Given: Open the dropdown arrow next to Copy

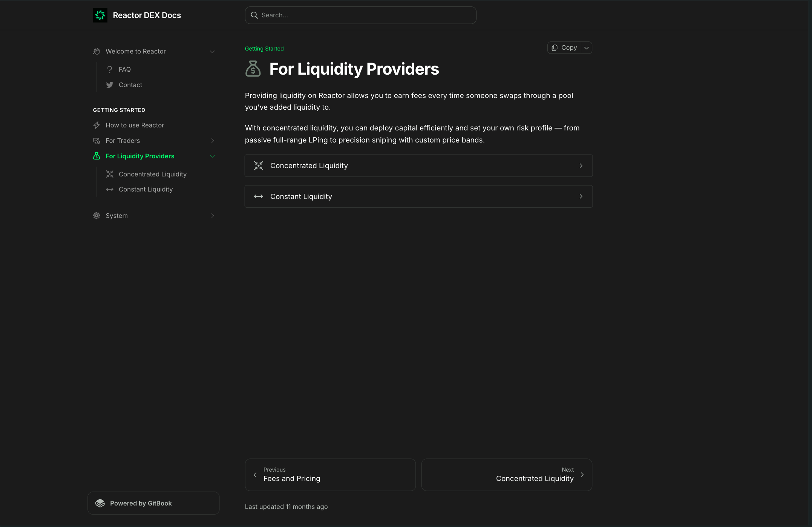Looking at the screenshot, I should tap(587, 48).
